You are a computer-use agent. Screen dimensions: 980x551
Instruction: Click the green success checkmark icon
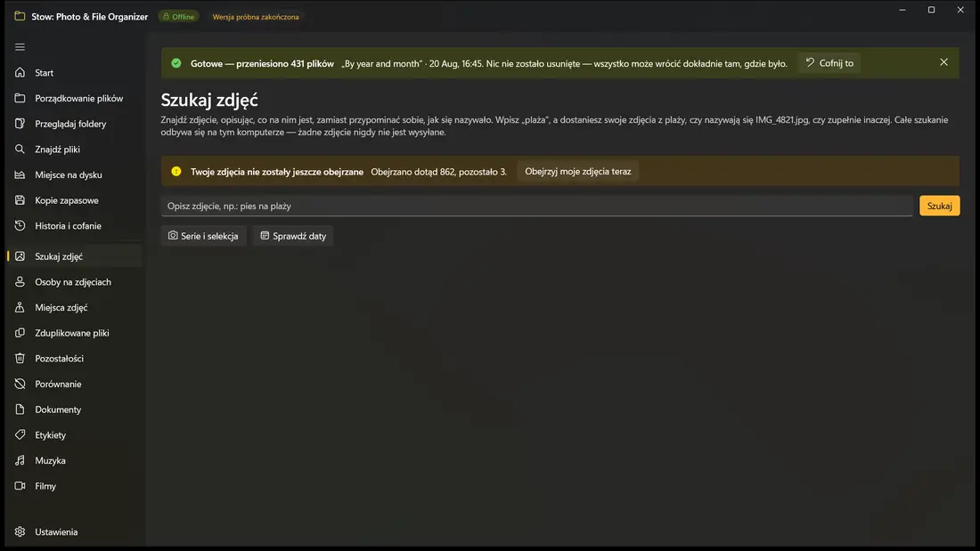click(176, 63)
